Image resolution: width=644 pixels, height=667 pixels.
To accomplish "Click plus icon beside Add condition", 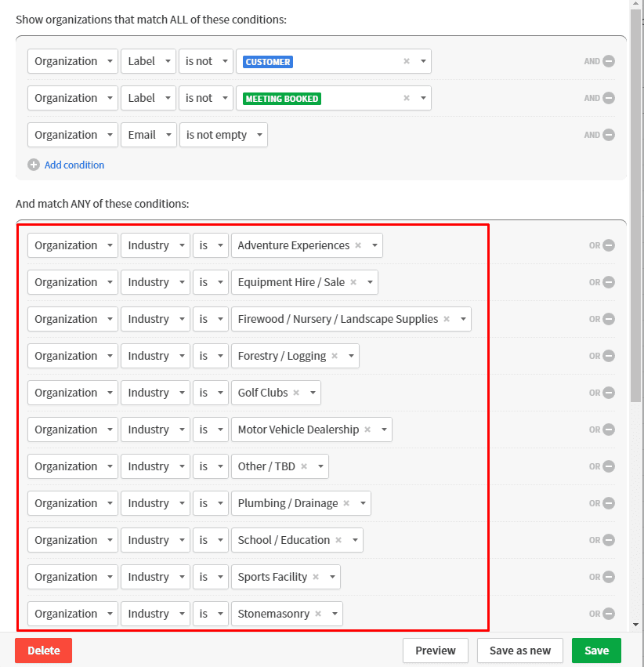I will point(34,165).
